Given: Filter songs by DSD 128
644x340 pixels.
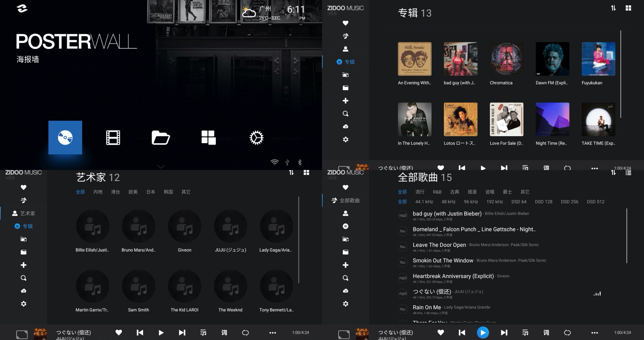Looking at the screenshot, I should tap(543, 202).
